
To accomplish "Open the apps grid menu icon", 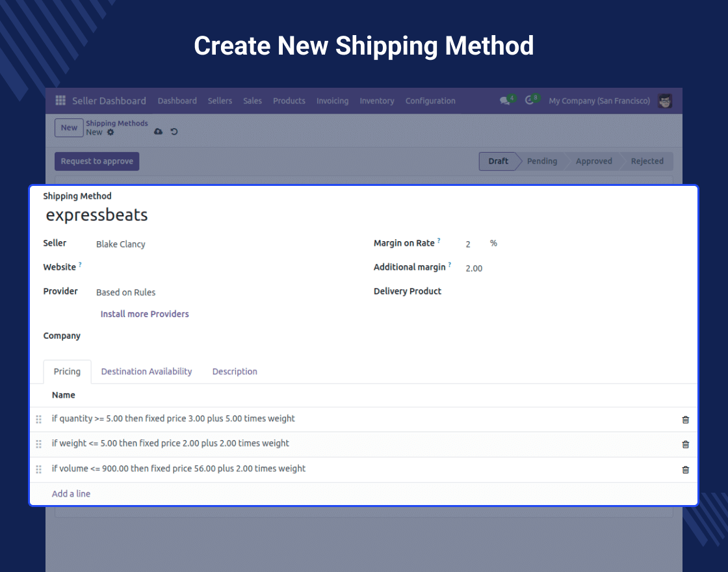I will point(60,100).
